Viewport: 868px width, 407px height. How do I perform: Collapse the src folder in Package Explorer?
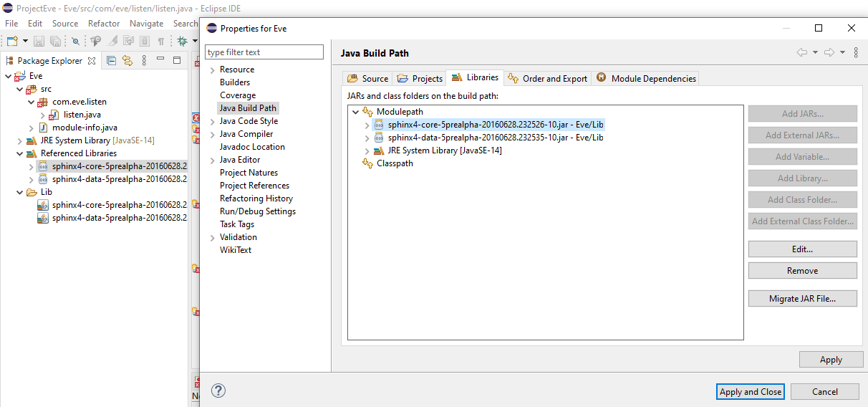coord(19,89)
